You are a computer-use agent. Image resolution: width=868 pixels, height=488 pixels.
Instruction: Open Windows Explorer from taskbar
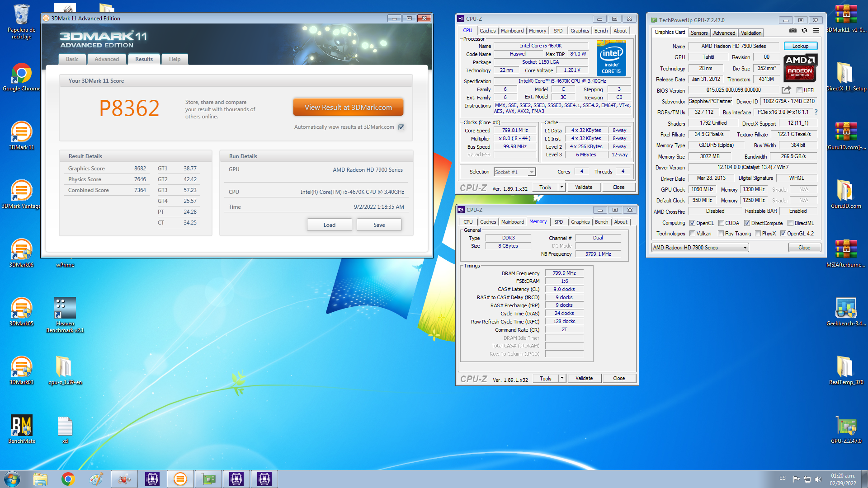[x=40, y=479]
